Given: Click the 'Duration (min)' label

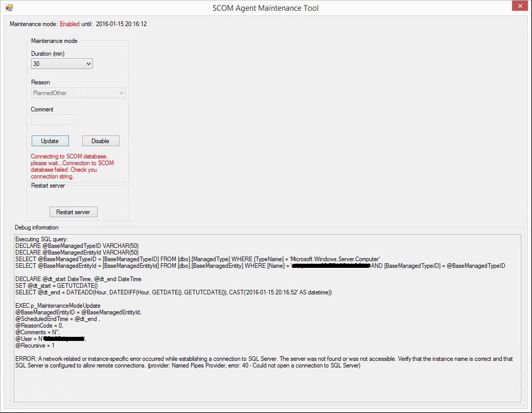Looking at the screenshot, I should click(48, 54).
